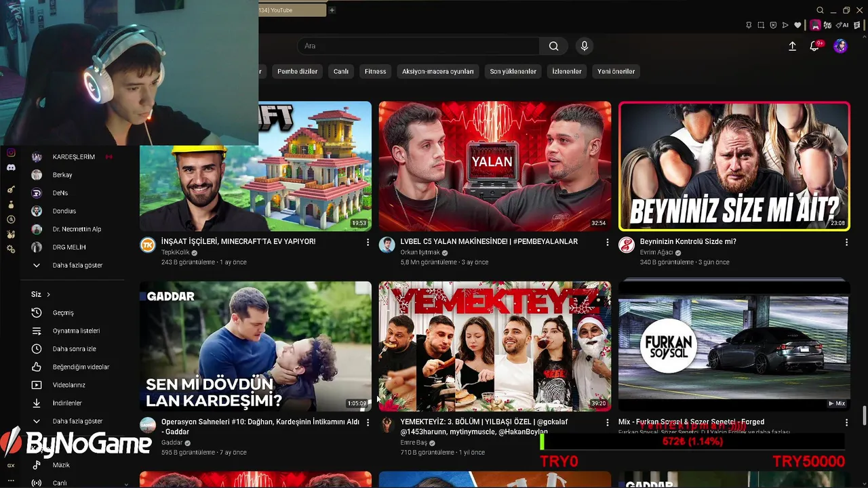Open menu for İnşaat İşçileri video

368,242
